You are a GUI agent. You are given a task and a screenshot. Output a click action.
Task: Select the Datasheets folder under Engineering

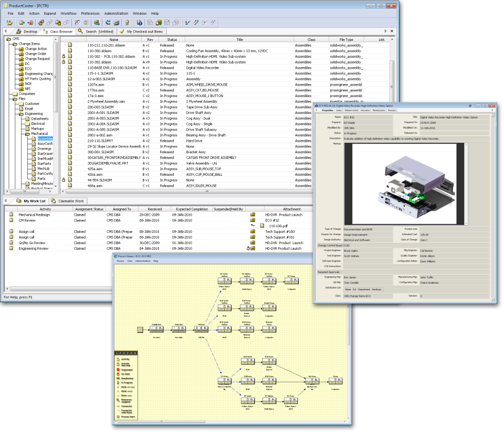click(40, 119)
